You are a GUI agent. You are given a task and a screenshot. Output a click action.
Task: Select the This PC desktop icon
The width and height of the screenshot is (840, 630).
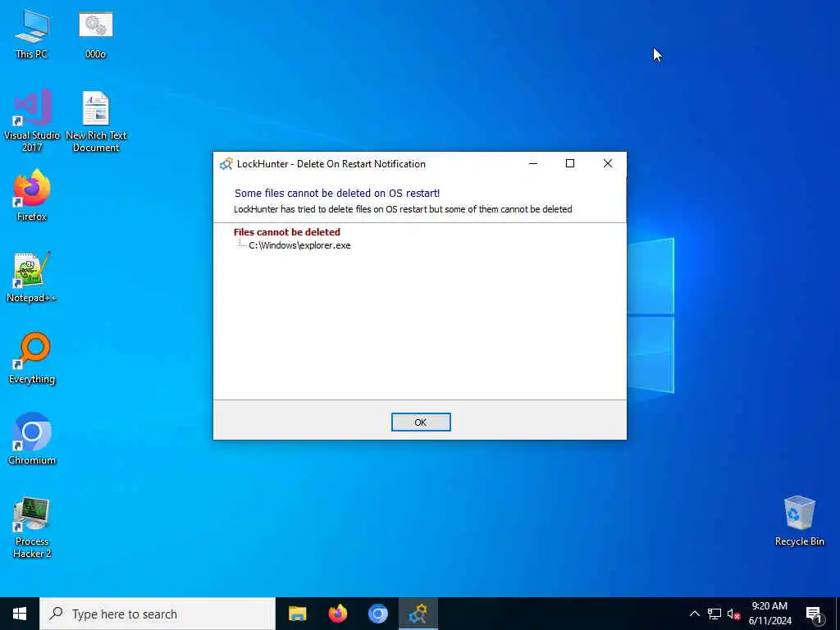(32, 34)
